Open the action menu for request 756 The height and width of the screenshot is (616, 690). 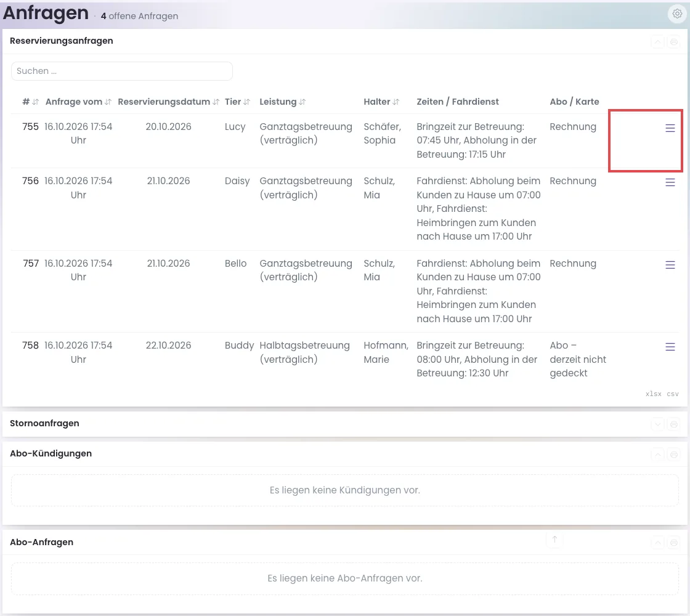coord(670,182)
